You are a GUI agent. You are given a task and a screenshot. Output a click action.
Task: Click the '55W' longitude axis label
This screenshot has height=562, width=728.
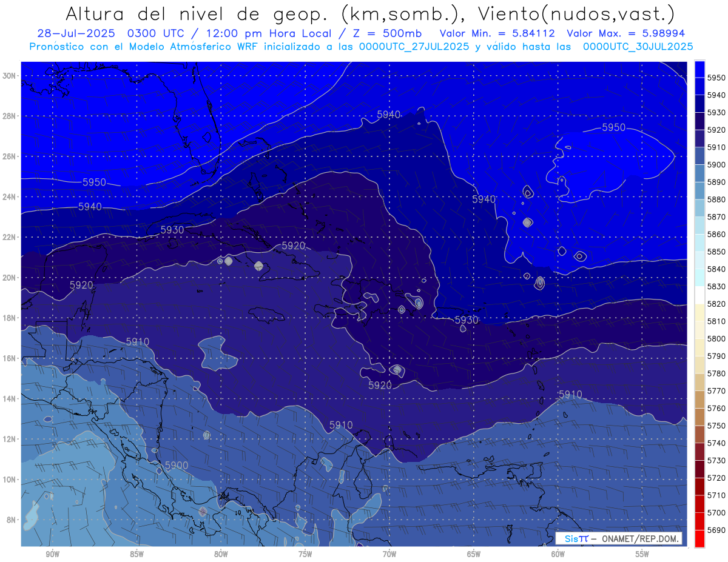[642, 554]
